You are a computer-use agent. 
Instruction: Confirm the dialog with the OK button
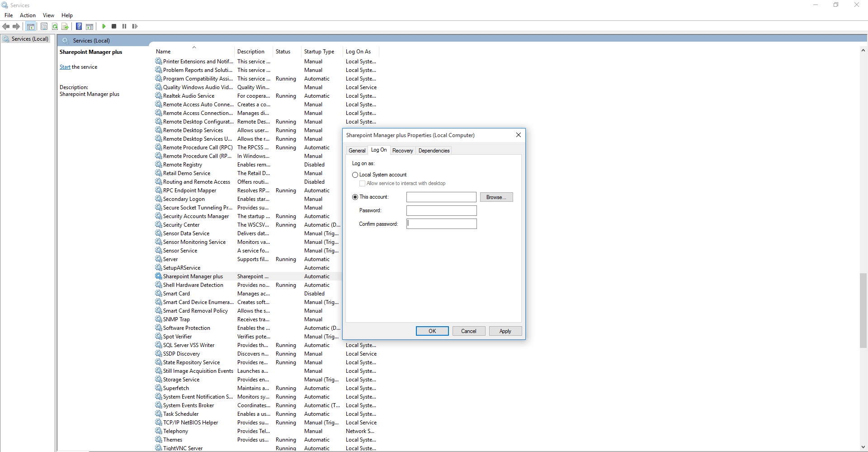click(x=432, y=331)
